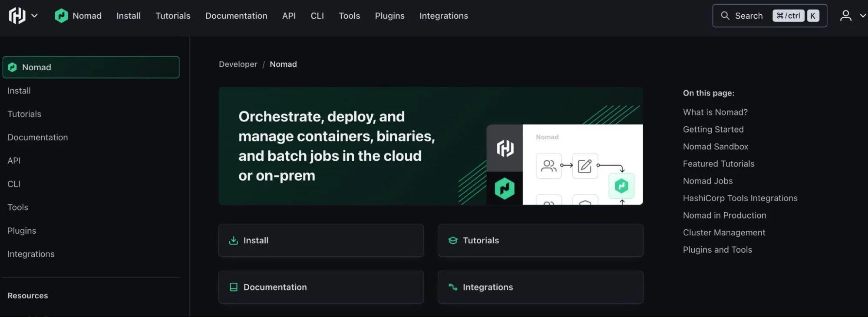The width and height of the screenshot is (868, 317).
Task: Jump to Nomad Sandbox section
Action: click(x=715, y=147)
